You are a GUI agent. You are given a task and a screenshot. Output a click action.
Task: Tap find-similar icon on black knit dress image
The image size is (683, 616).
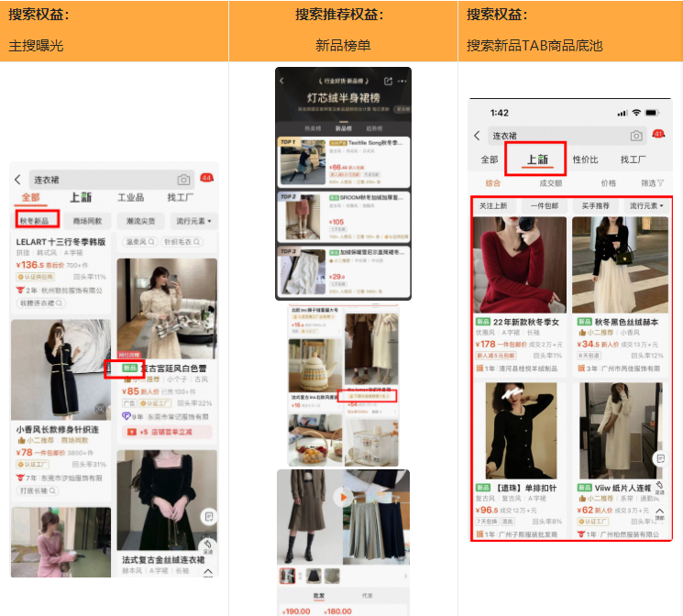(101, 409)
